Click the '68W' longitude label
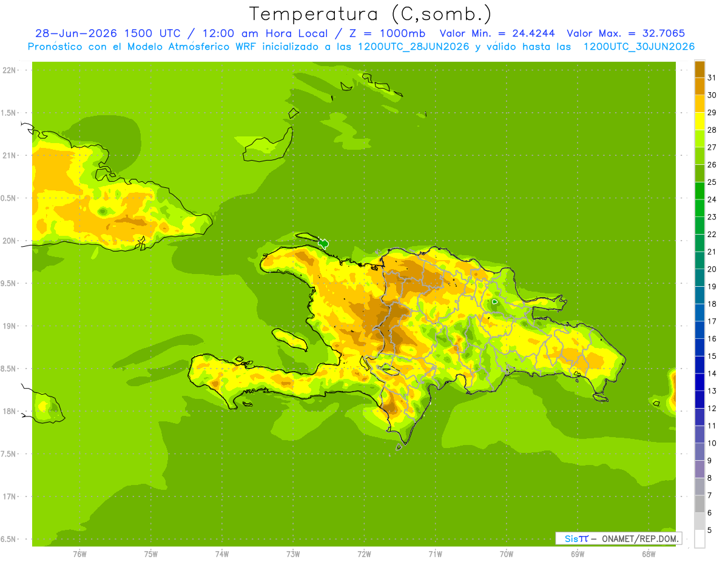This screenshot has width=728, height=562. 648,554
